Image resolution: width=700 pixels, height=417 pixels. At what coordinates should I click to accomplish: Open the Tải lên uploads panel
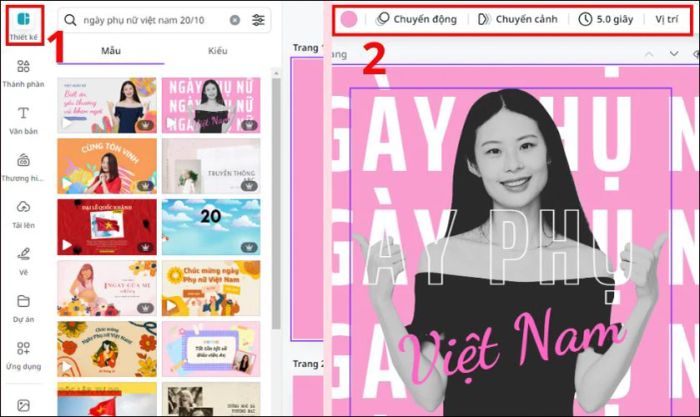(23, 214)
